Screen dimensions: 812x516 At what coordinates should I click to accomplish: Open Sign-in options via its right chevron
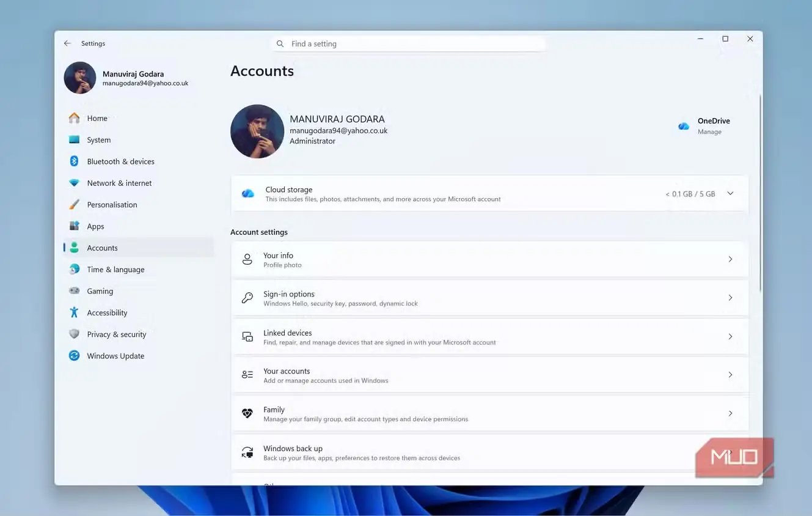[730, 298]
